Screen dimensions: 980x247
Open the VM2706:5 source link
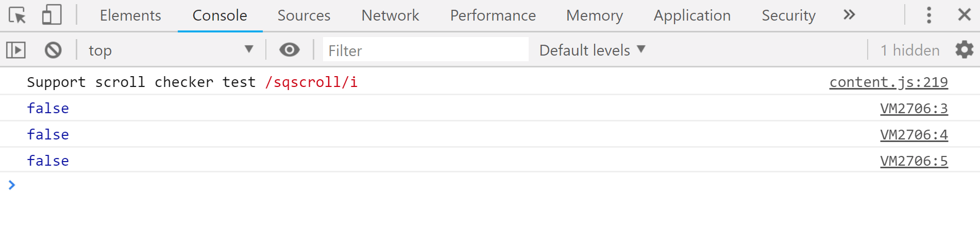[x=914, y=161]
